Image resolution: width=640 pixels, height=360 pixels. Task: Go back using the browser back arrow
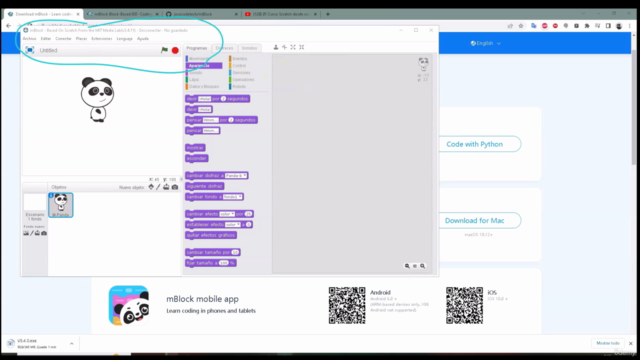click(9, 26)
